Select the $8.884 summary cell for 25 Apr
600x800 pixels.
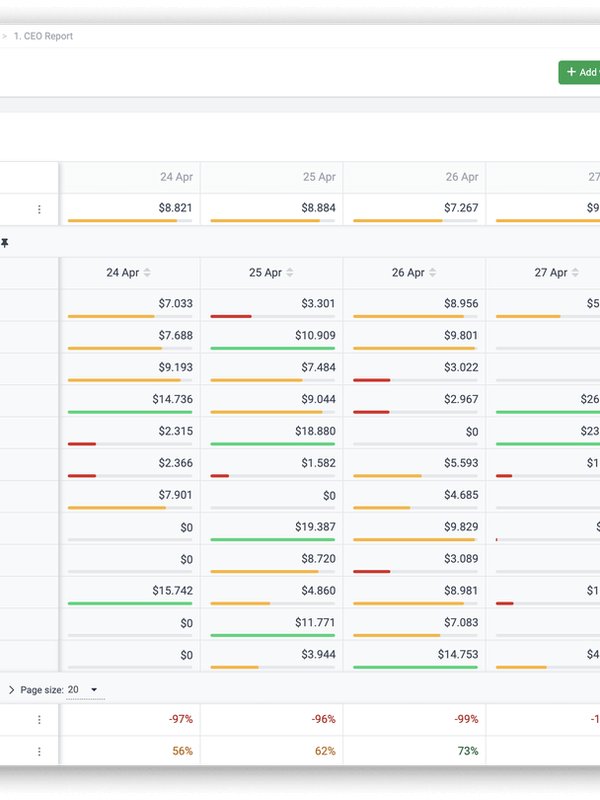pyautogui.click(x=272, y=209)
